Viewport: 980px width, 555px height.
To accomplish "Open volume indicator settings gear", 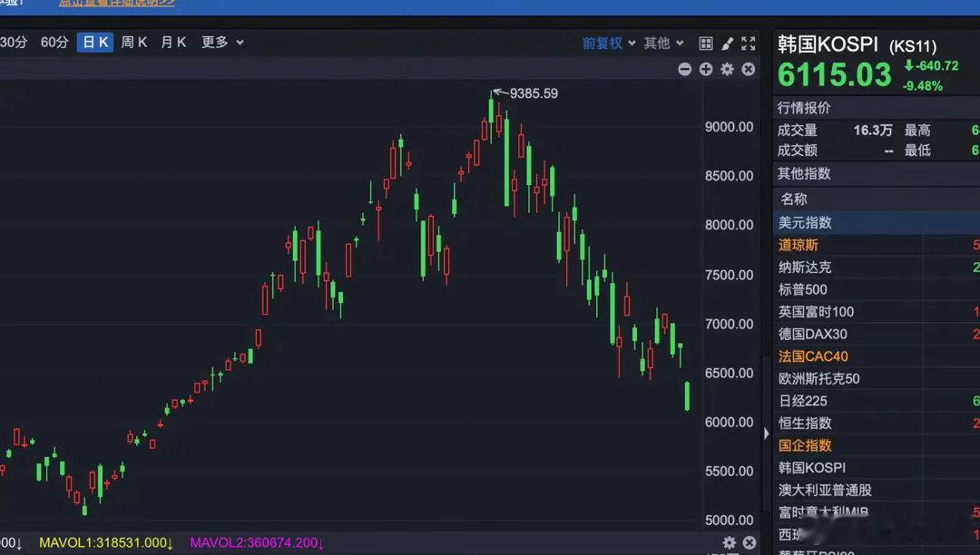I will (730, 542).
